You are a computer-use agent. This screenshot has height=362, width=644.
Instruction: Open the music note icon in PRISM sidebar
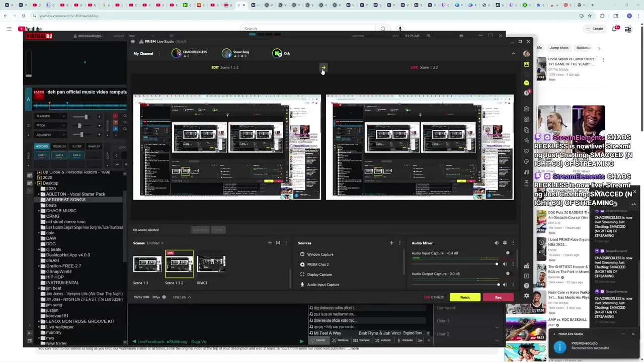[x=526, y=172]
